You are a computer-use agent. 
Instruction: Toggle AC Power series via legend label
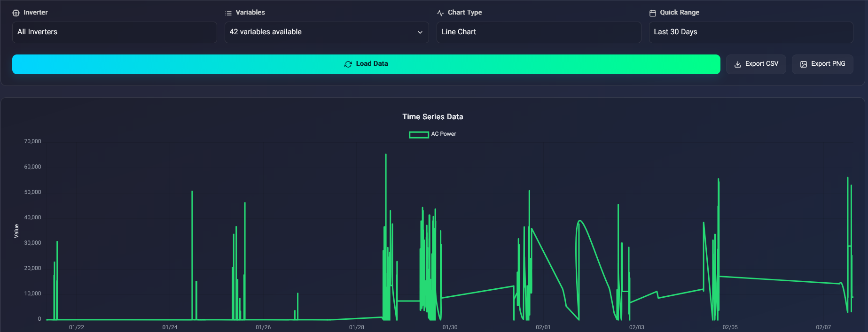[x=444, y=134]
